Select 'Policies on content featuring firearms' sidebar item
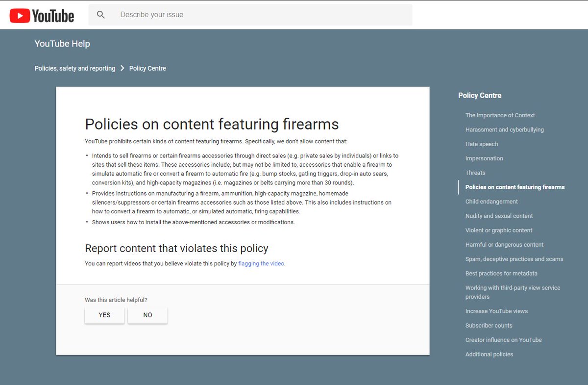Image resolution: width=588 pixels, height=385 pixels. (x=515, y=187)
